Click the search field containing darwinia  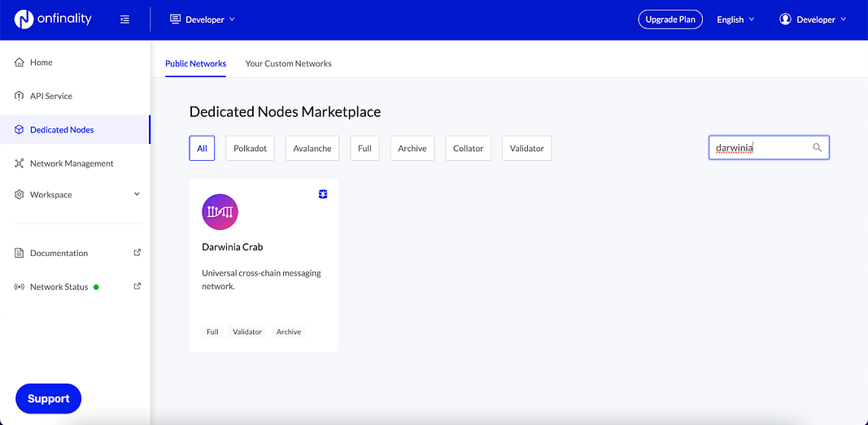769,148
